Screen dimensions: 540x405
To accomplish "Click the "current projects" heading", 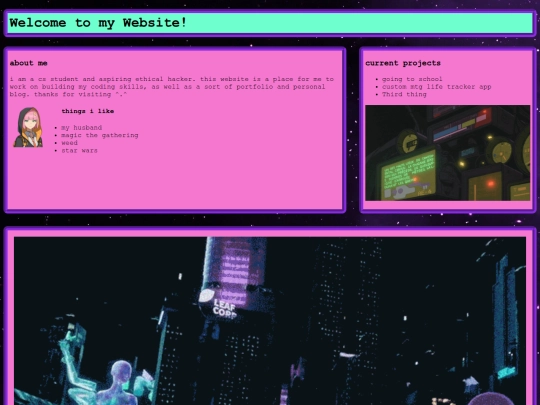I will point(403,63).
